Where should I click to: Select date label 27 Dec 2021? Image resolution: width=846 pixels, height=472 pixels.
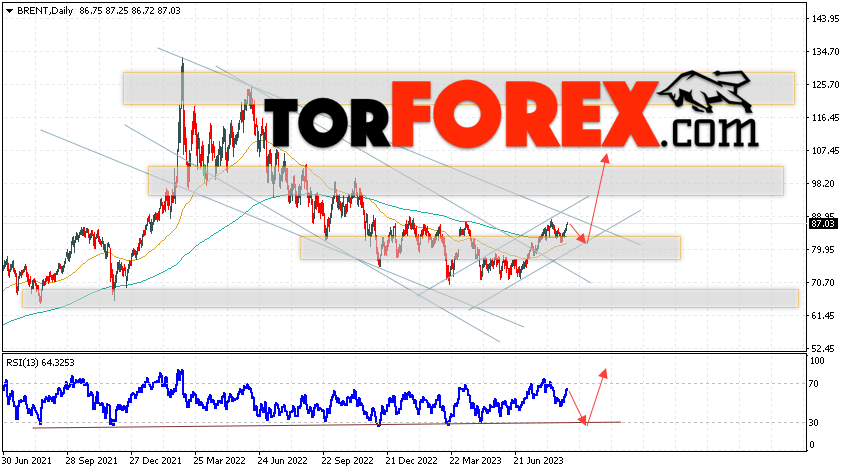(x=155, y=461)
